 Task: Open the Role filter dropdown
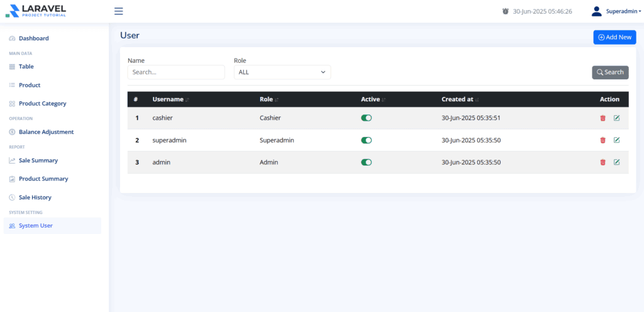coord(282,72)
